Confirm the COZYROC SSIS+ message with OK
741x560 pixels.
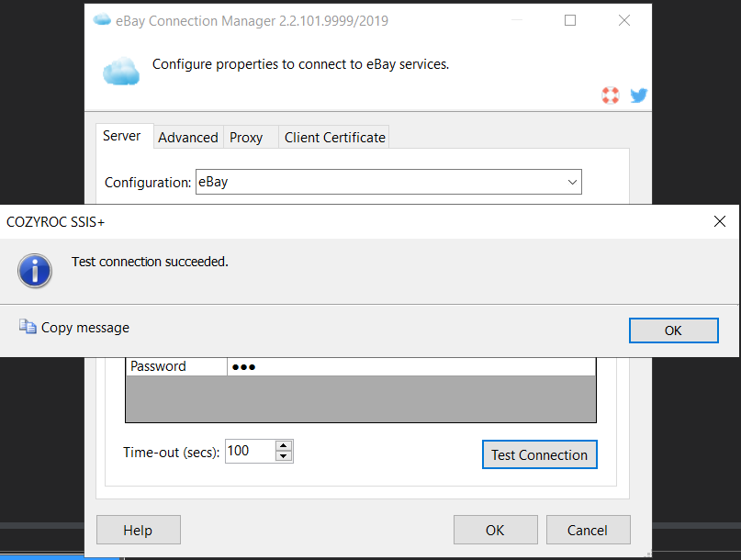point(673,330)
